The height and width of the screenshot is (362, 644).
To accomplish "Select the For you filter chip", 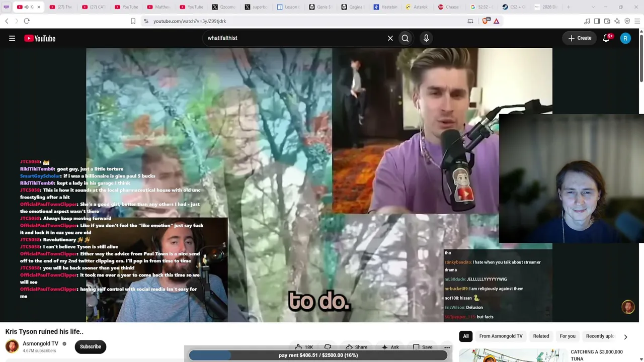I will coord(568,336).
